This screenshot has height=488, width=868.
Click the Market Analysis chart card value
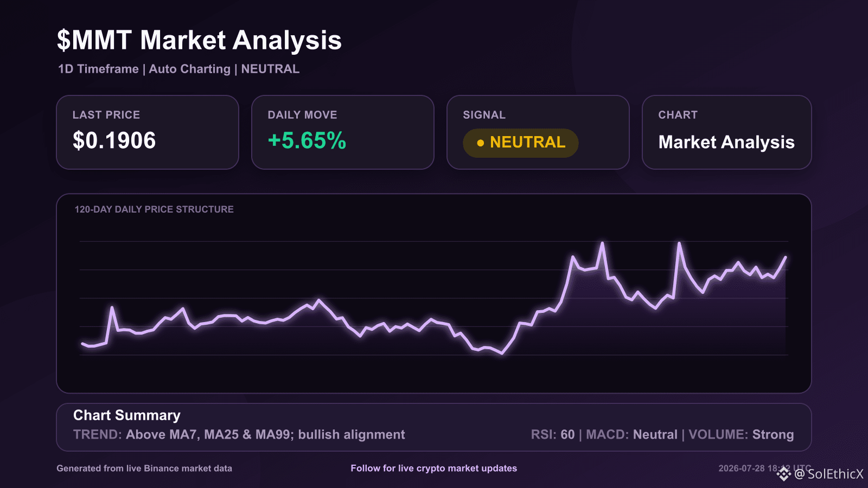click(x=726, y=142)
